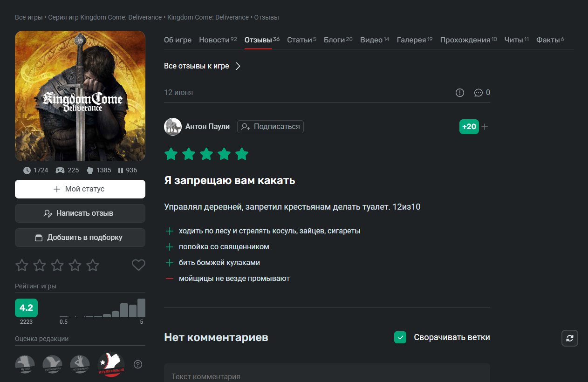Rate the game five stars in sidebar
The width and height of the screenshot is (588, 382).
pos(93,266)
